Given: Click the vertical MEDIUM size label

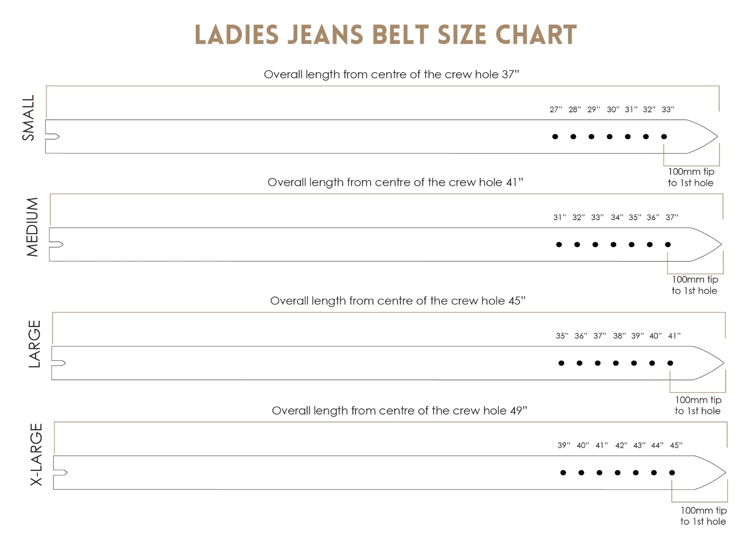Looking at the screenshot, I should coord(32,227).
